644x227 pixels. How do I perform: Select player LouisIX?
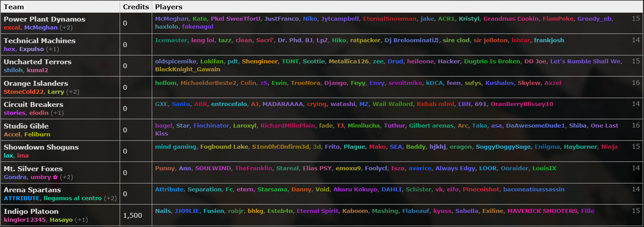coord(544,168)
